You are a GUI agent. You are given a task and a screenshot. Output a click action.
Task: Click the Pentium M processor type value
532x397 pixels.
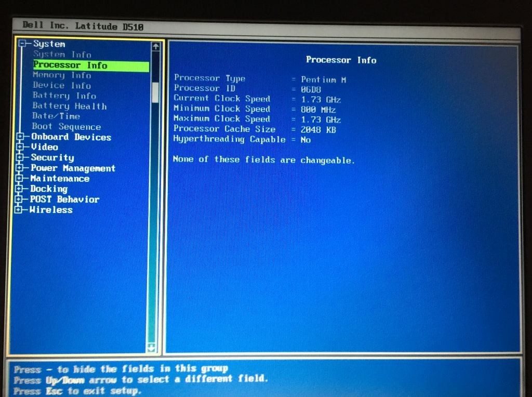pos(323,80)
